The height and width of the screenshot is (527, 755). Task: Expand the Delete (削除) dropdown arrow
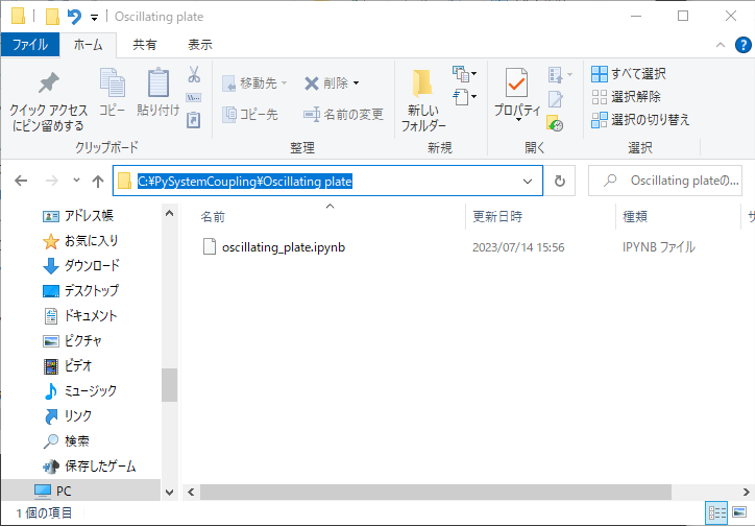(356, 83)
